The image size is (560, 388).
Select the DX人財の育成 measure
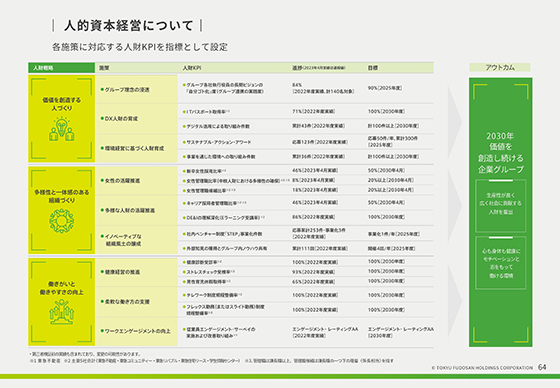click(x=119, y=119)
